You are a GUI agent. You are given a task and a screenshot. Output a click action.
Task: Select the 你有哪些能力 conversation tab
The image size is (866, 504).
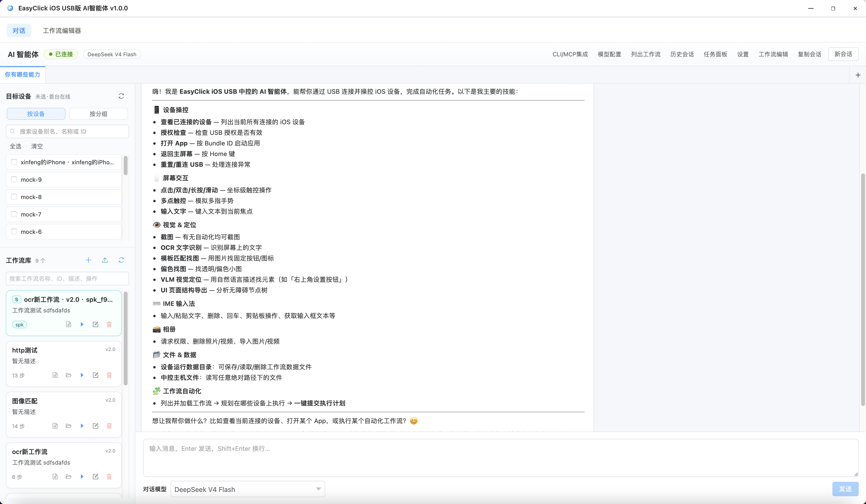22,75
